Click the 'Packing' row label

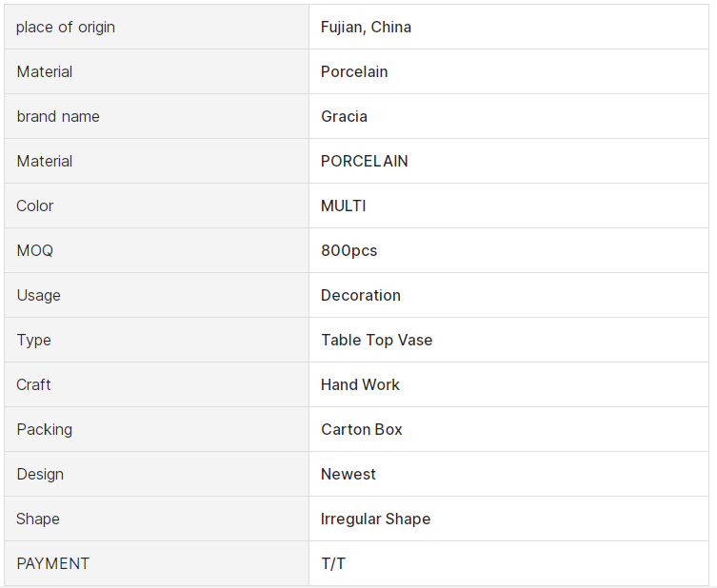45,429
